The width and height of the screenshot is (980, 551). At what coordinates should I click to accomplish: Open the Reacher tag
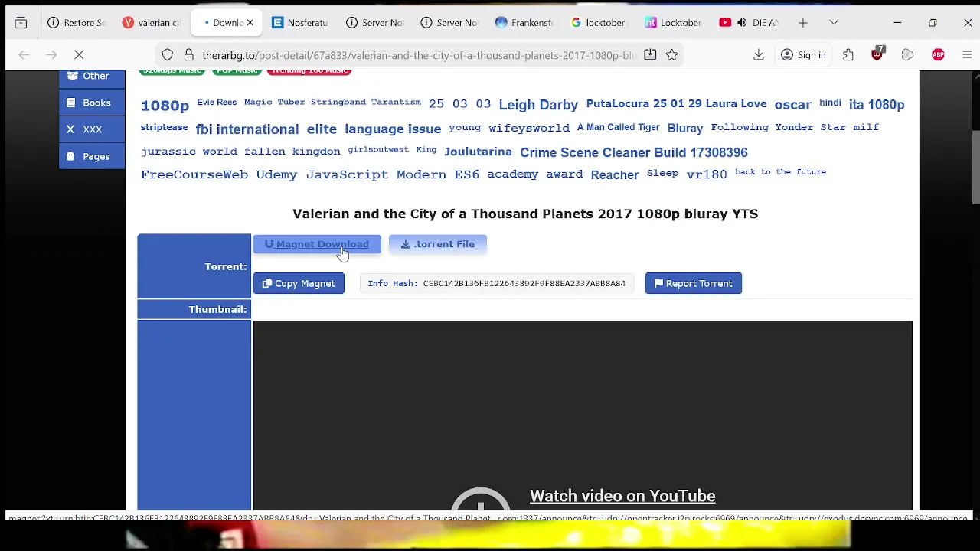tap(615, 174)
